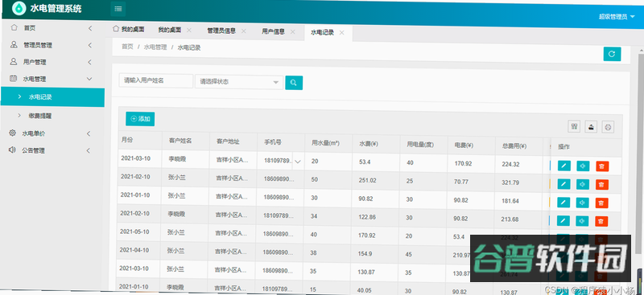
Task: Click the calendar icon beside 水电管理
Action: [x=13, y=78]
